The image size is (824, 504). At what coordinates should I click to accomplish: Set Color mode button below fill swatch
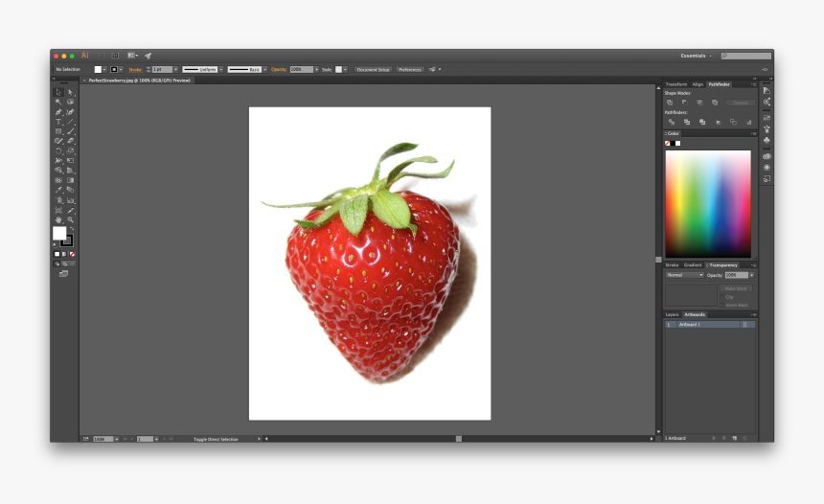(x=57, y=254)
